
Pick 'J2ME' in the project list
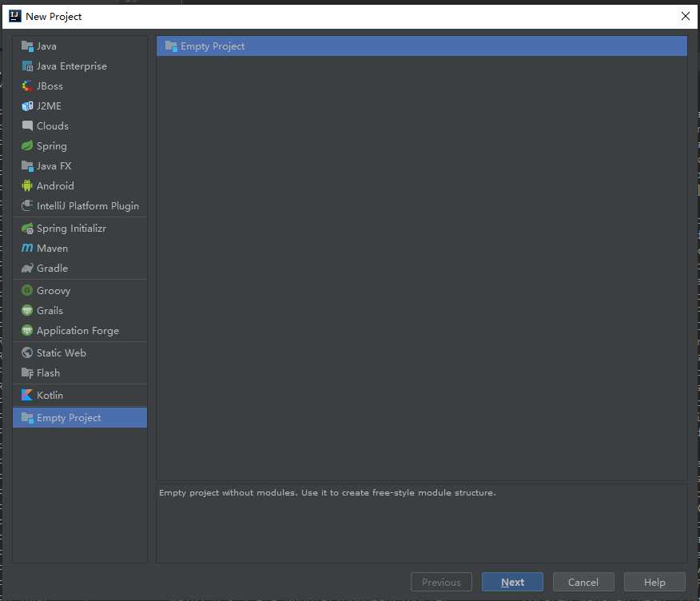pyautogui.click(x=49, y=105)
